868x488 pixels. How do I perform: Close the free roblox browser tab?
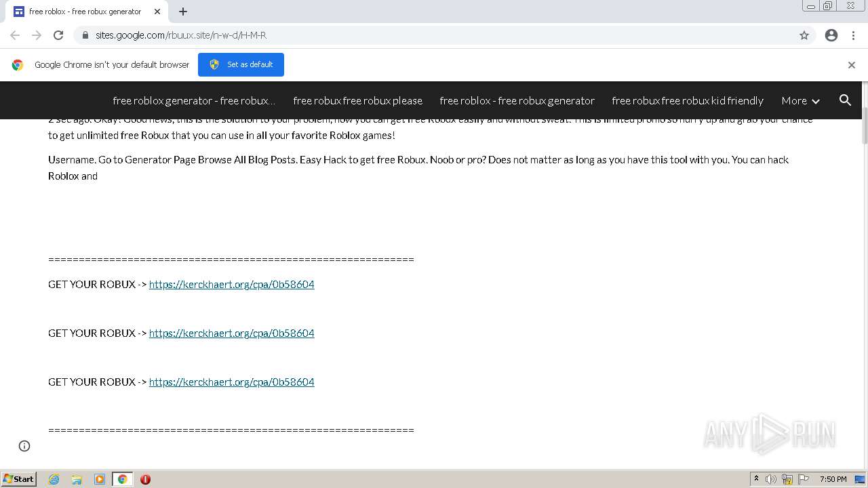click(x=157, y=12)
